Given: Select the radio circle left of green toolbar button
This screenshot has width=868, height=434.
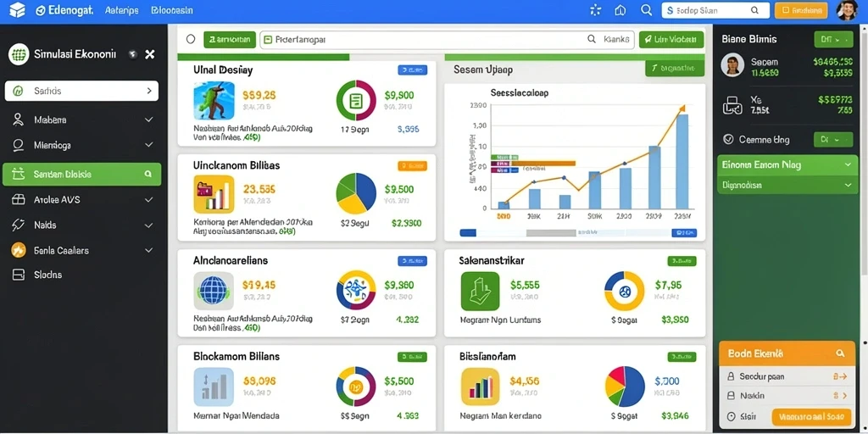Looking at the screenshot, I should point(191,39).
